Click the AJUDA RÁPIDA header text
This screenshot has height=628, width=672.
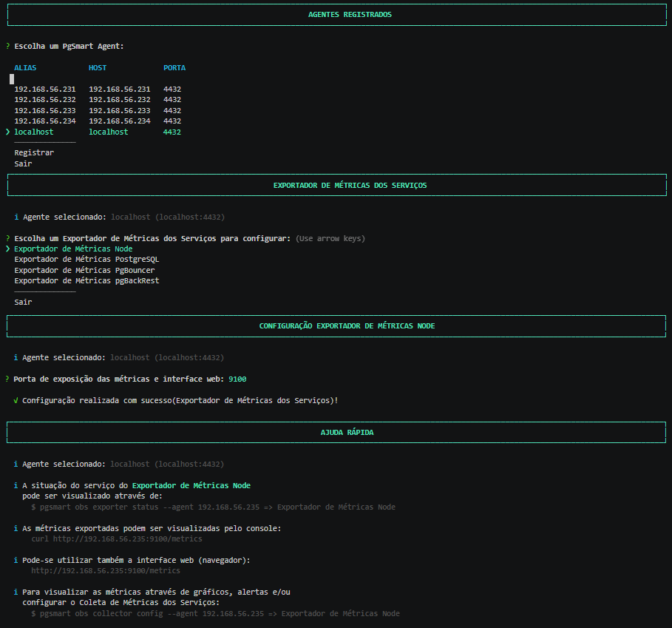(x=347, y=433)
